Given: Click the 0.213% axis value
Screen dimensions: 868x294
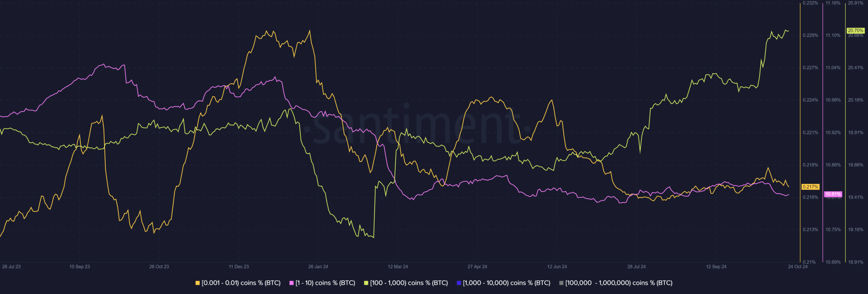Looking at the screenshot, I should [810, 230].
